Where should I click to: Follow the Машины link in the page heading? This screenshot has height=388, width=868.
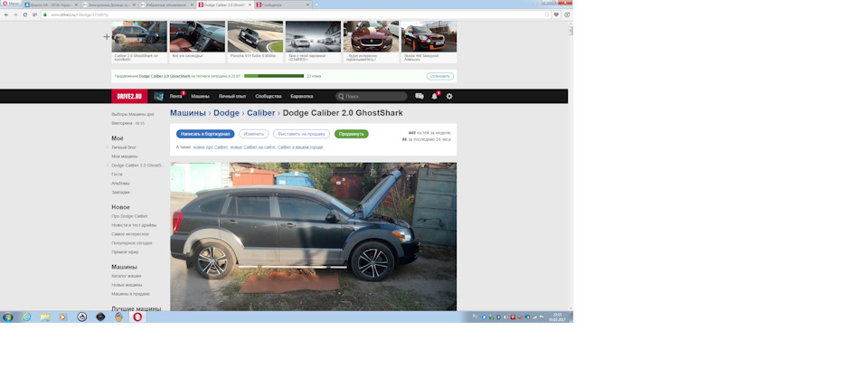(188, 113)
